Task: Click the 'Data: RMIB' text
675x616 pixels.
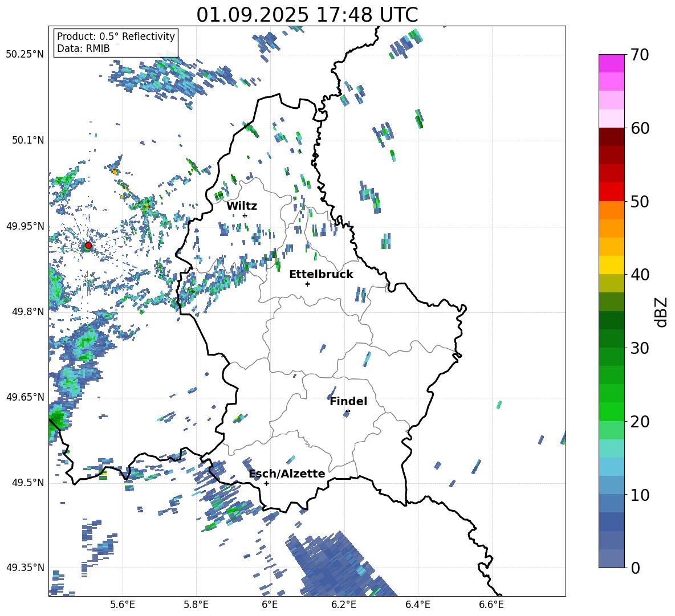Action: click(x=83, y=48)
